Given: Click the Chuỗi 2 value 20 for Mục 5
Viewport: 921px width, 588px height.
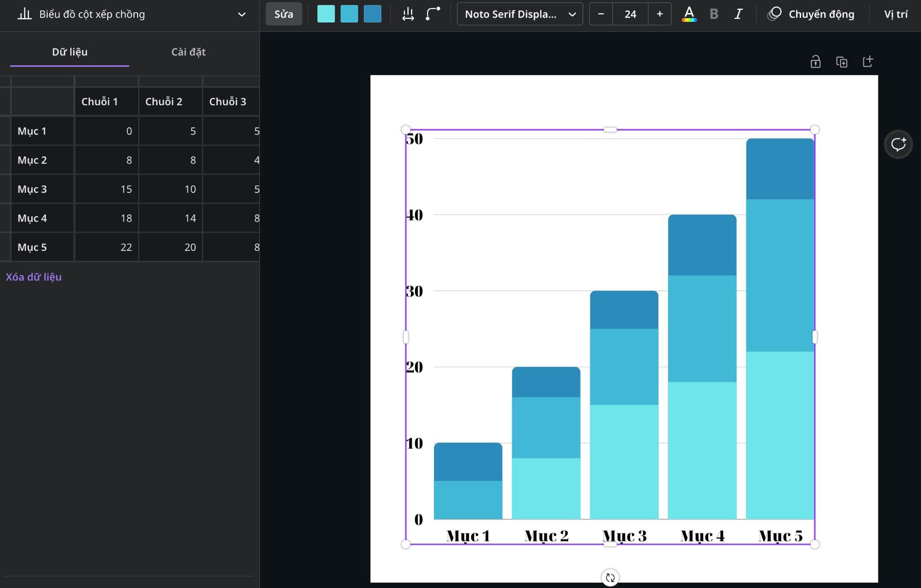Looking at the screenshot, I should pyautogui.click(x=170, y=247).
